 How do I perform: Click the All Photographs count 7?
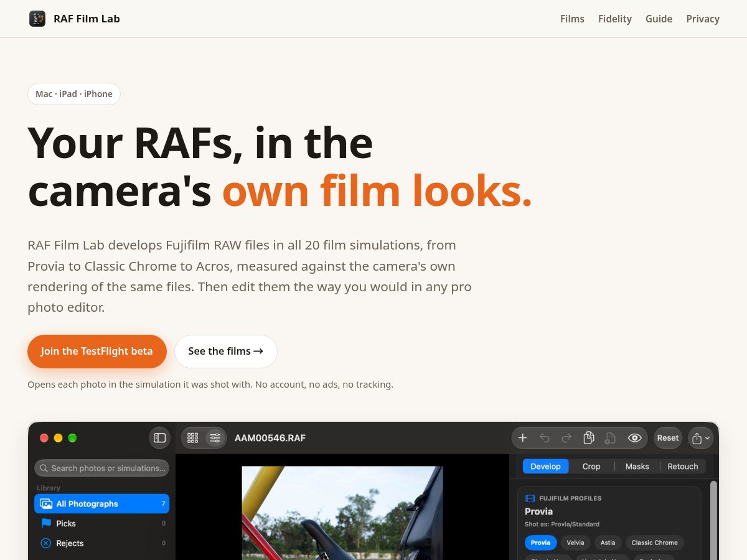[x=163, y=504]
